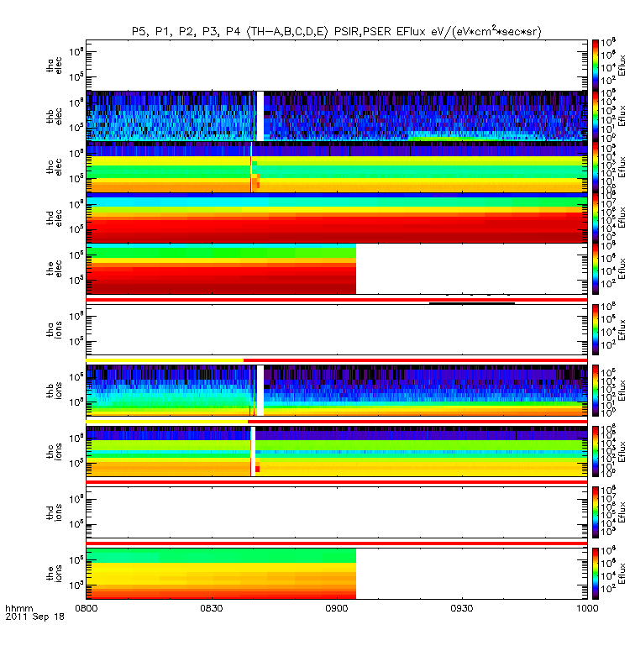The width and height of the screenshot is (630, 672).
Task: Select the 'thd elec' y-axis label
Action: click(x=55, y=218)
